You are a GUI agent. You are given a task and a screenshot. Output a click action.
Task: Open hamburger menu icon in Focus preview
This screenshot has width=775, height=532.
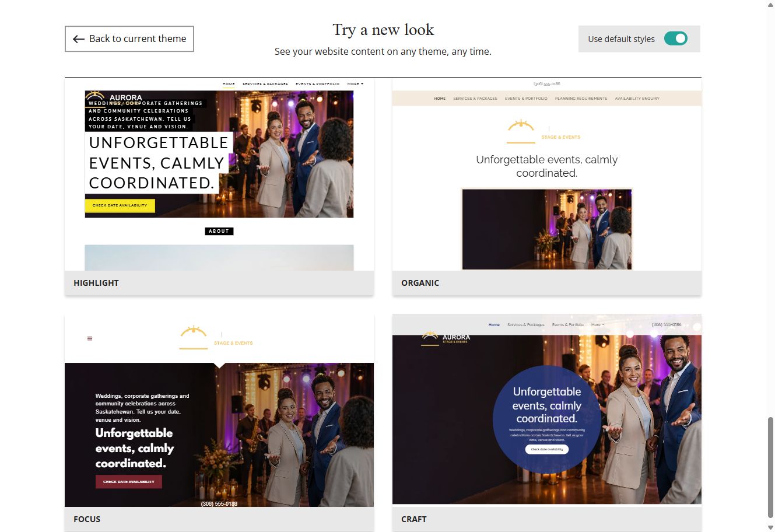90,338
